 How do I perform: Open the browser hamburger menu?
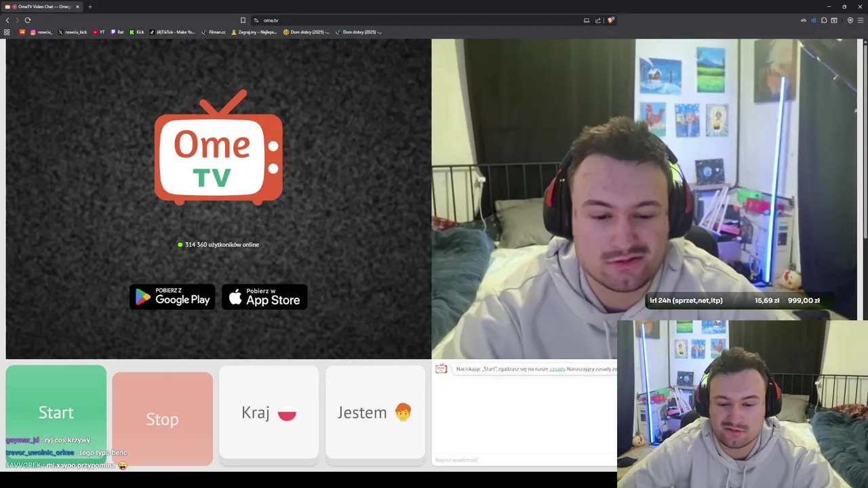point(860,20)
